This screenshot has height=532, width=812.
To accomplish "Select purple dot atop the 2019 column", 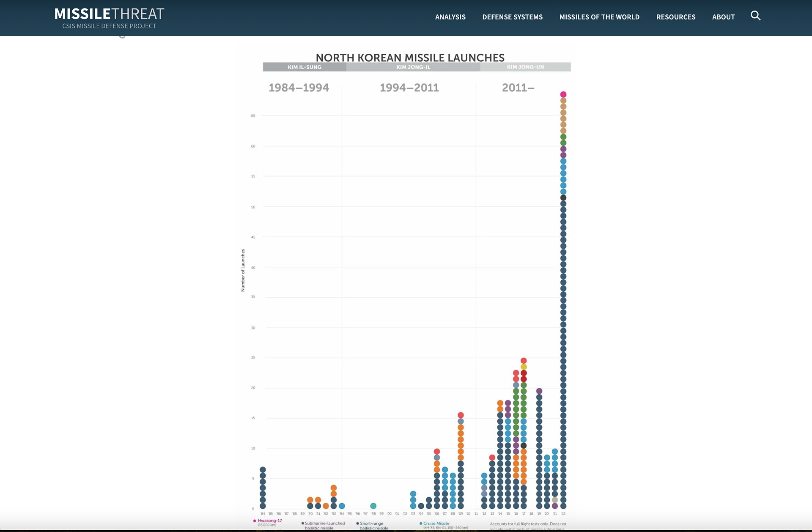I will coord(539,391).
